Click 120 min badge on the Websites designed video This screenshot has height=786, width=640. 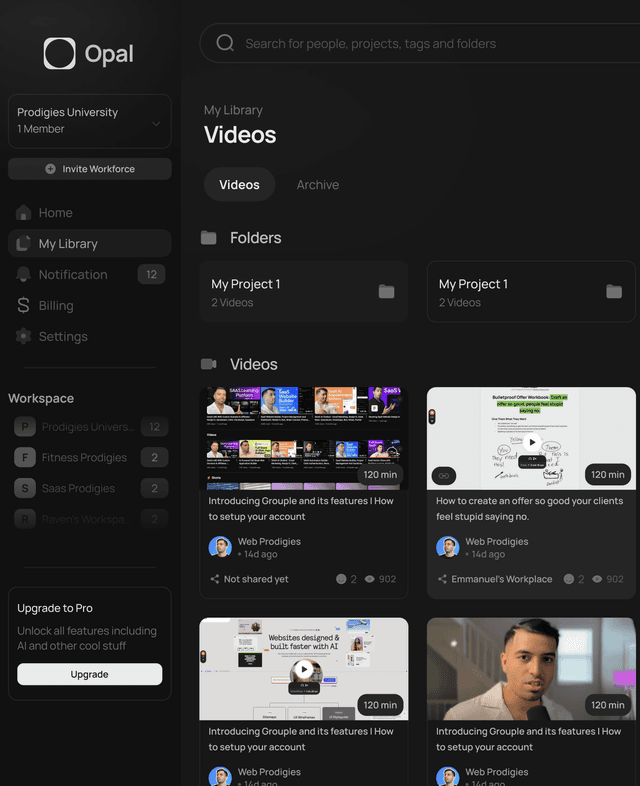(380, 705)
